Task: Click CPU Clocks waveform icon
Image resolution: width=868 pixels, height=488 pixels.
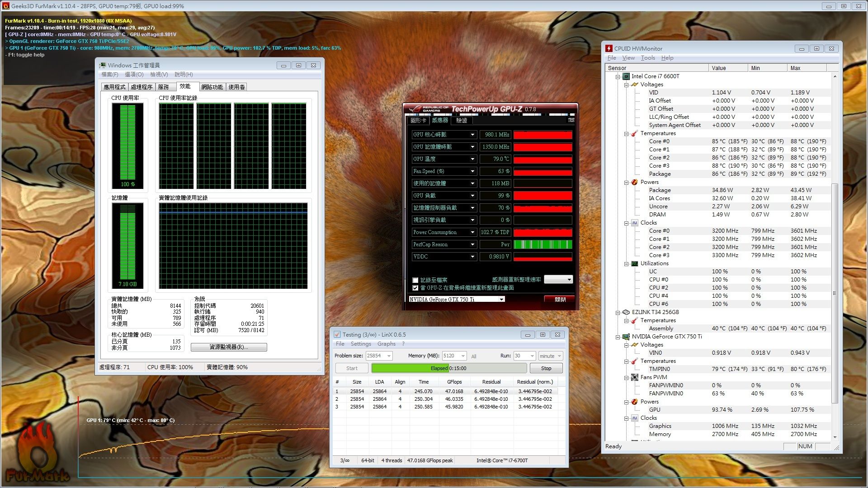Action: point(635,223)
